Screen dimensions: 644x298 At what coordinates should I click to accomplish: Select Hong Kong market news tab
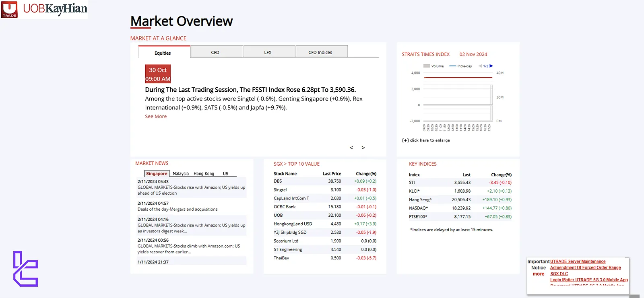pyautogui.click(x=204, y=174)
